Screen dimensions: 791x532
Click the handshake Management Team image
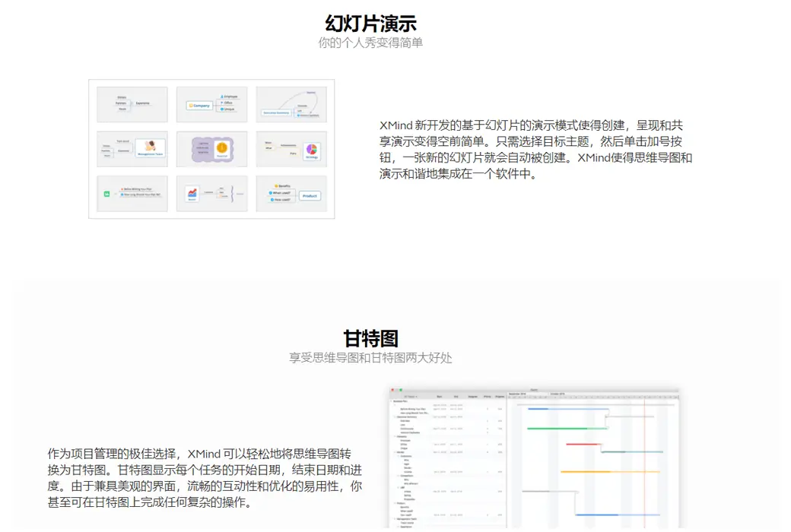pyautogui.click(x=151, y=147)
